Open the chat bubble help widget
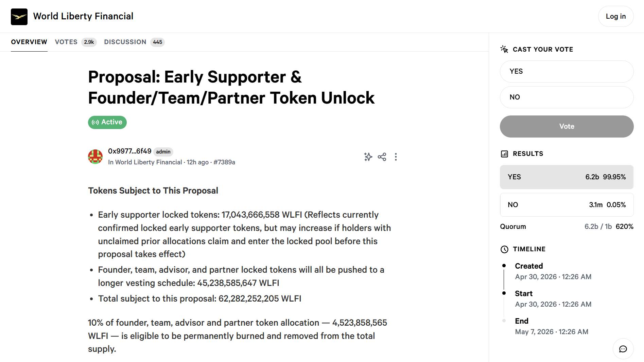The width and height of the screenshot is (644, 362). 623,349
